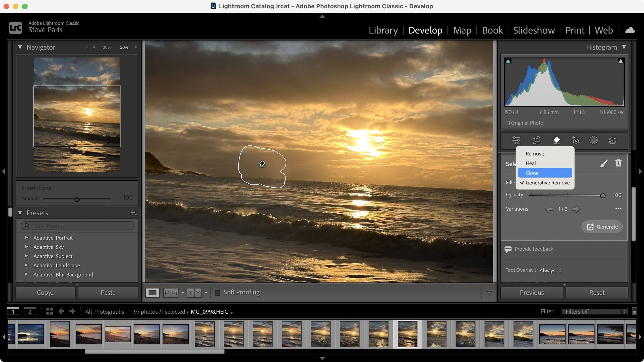Toggle the highlight clipping indicator in the Histogram
The image size is (644, 362).
pyautogui.click(x=620, y=60)
